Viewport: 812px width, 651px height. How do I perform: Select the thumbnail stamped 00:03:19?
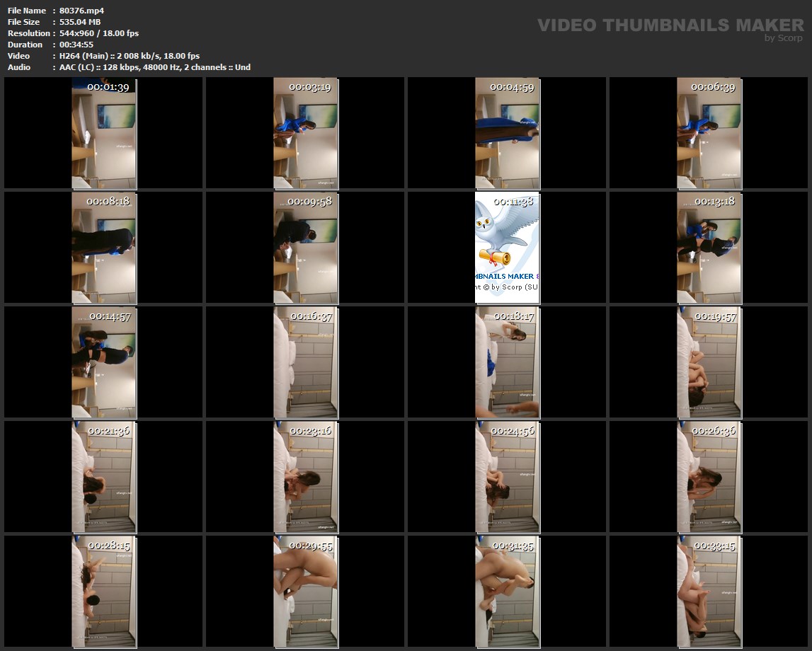(x=306, y=133)
